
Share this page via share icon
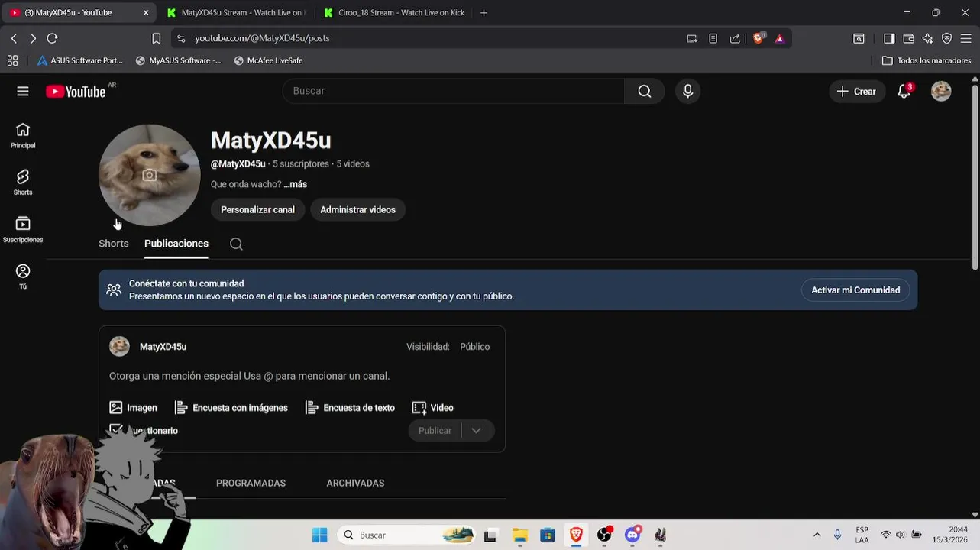click(735, 38)
